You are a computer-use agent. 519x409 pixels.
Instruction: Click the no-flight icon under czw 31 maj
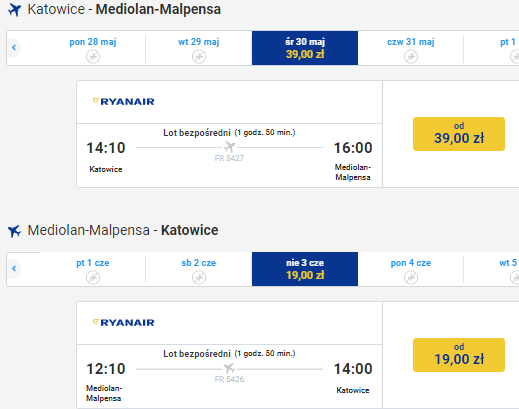pyautogui.click(x=411, y=56)
